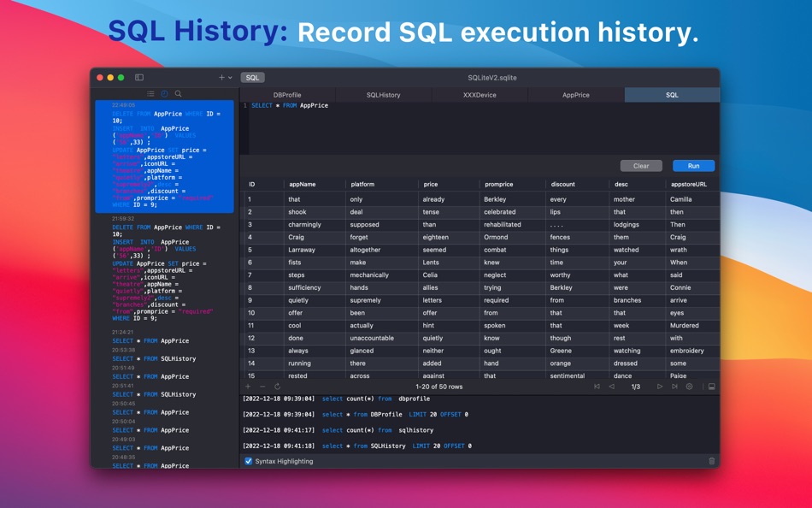The image size is (812, 508).
Task: Remove the selected row with the minus icon
Action: [262, 387]
